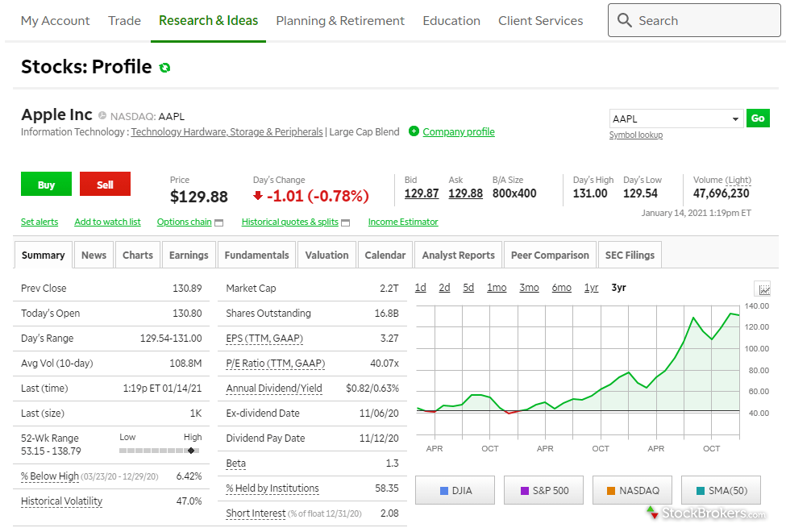786x532 pixels.
Task: Open the Options chain link
Action: click(184, 222)
